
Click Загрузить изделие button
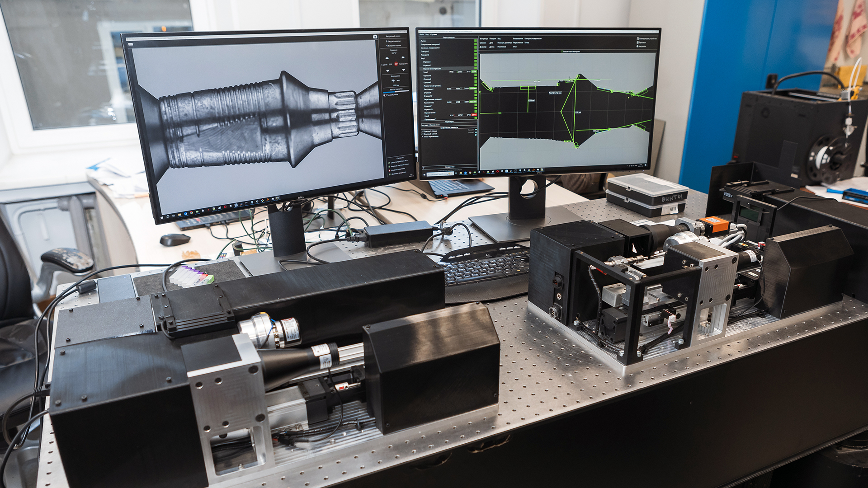click(394, 41)
